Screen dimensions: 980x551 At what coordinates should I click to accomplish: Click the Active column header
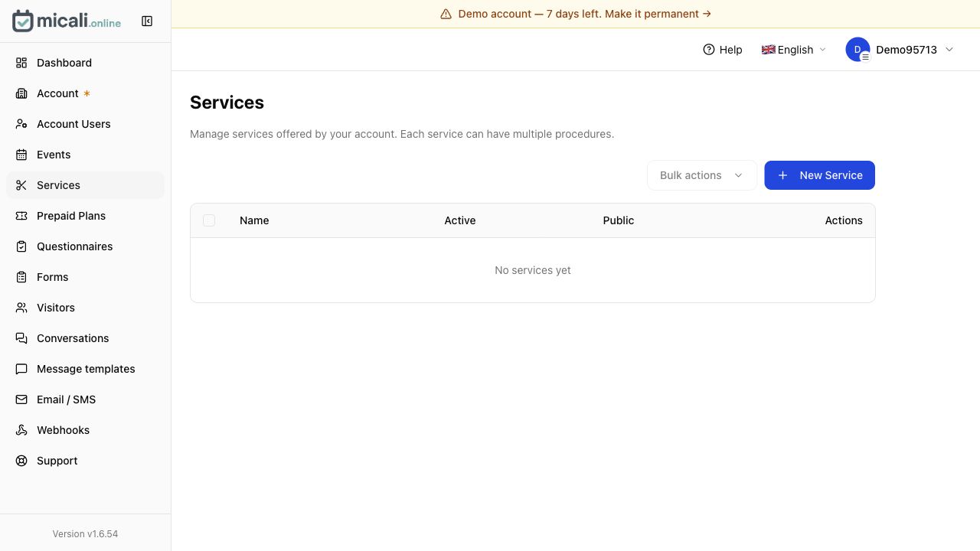[x=460, y=220]
